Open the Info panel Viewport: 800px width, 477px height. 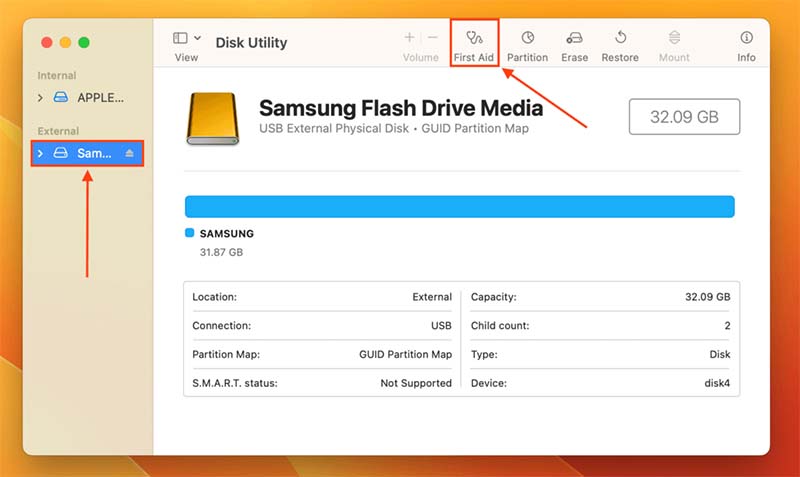tap(746, 45)
